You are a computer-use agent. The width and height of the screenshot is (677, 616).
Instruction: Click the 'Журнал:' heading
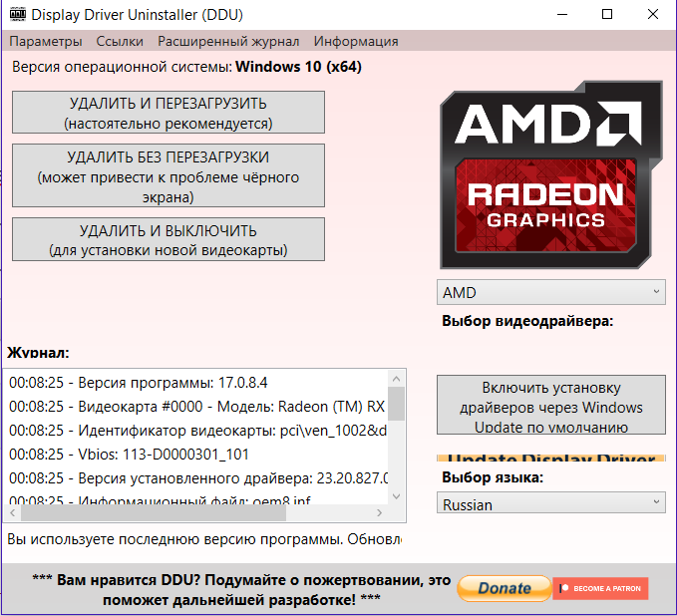pos(38,352)
